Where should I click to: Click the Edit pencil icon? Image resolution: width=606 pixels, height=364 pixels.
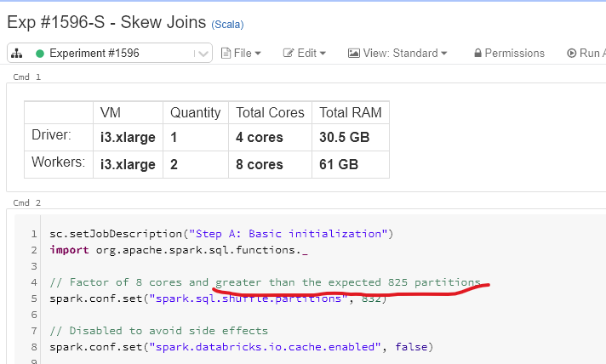tap(289, 54)
